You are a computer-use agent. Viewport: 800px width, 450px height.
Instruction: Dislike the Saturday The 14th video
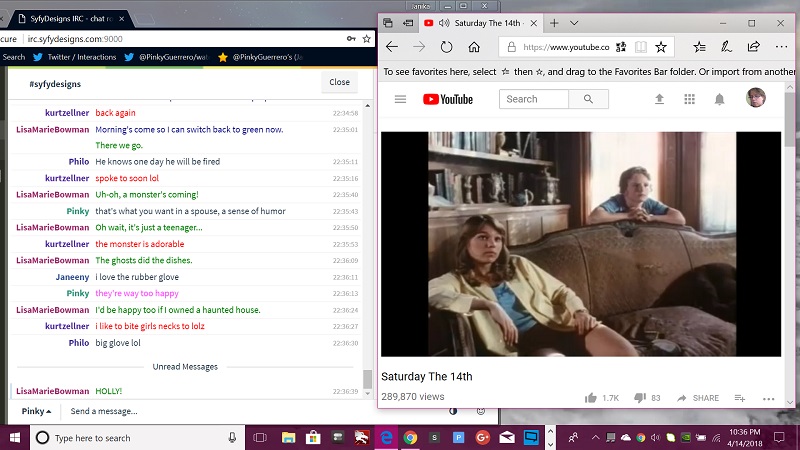640,398
